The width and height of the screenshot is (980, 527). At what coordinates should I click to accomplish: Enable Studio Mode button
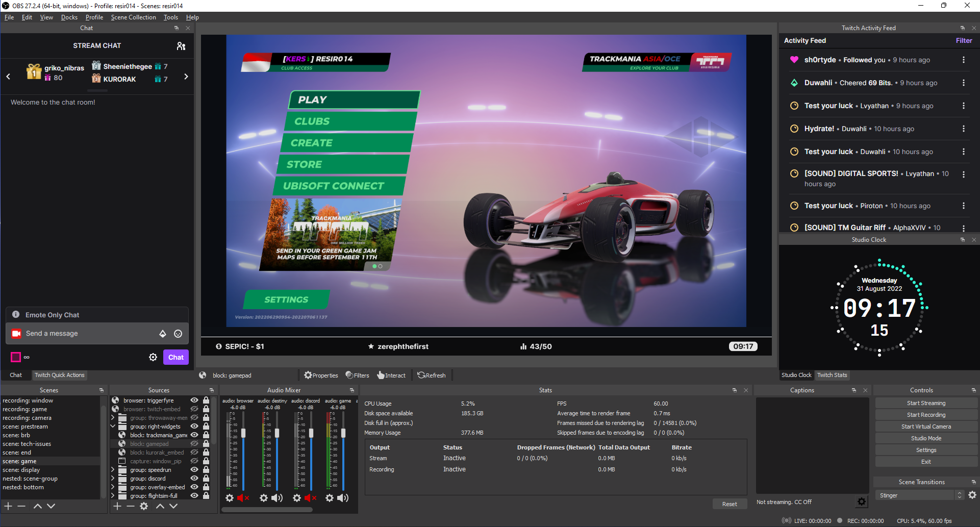(x=926, y=438)
